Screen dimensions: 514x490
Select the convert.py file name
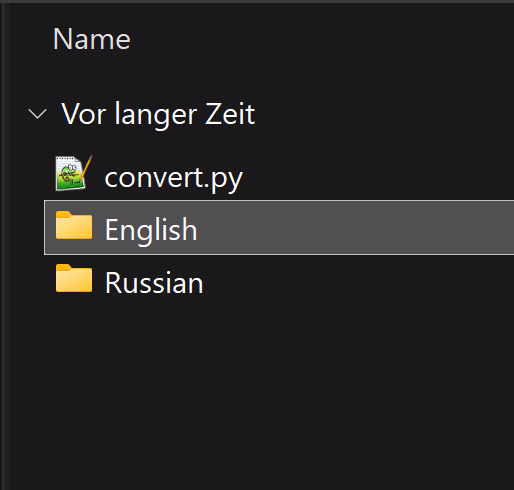174,178
